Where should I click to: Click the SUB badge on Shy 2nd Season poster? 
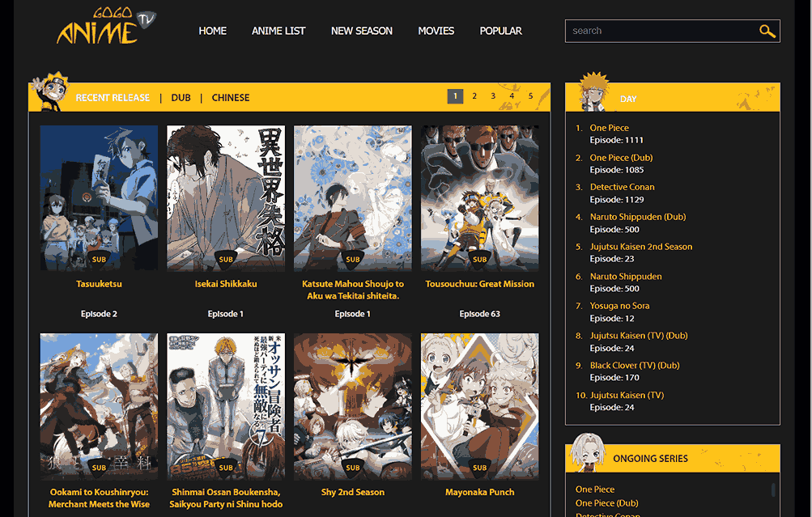click(x=352, y=468)
